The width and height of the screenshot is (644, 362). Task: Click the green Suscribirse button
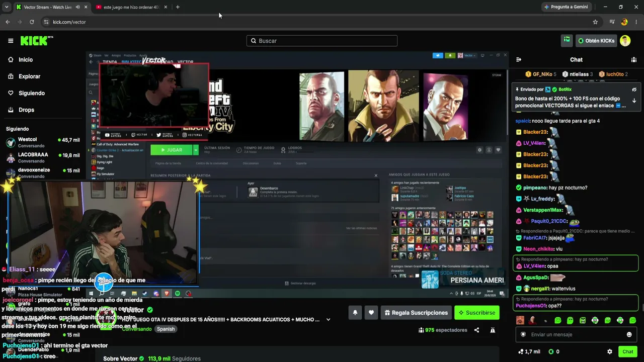477,313
